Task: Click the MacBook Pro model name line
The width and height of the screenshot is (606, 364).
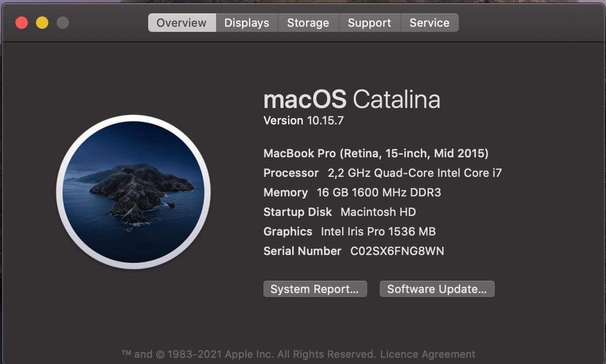Action: [376, 153]
